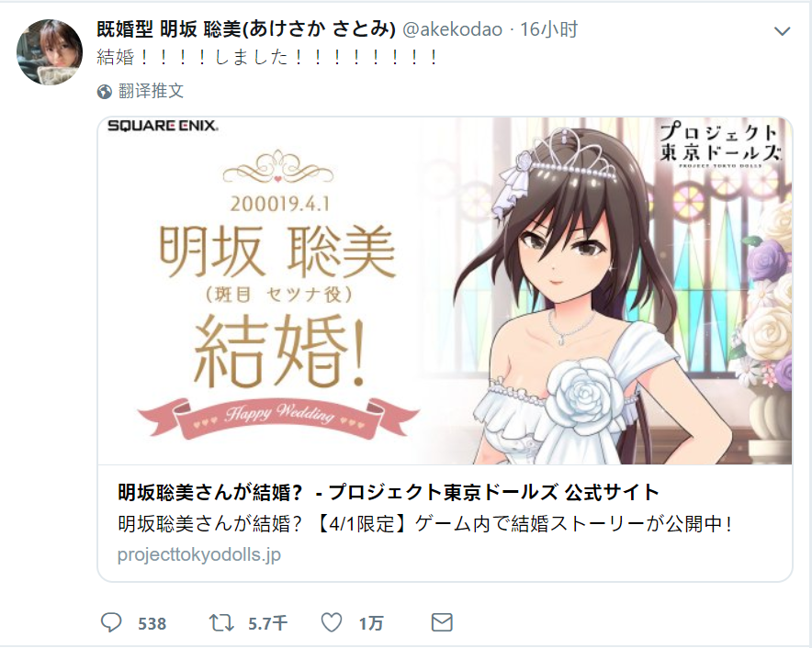Click the globe icon beside 翻译推文
The width and height of the screenshot is (812, 648).
pyautogui.click(x=105, y=92)
